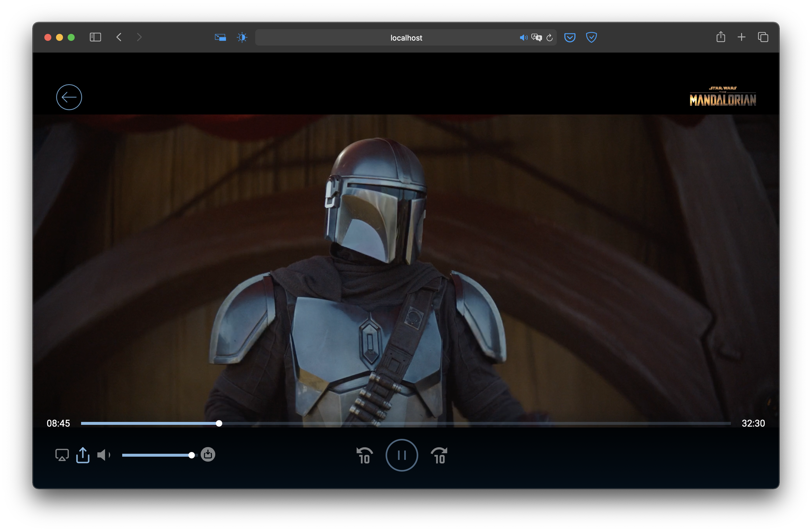The width and height of the screenshot is (812, 532).
Task: Mute the tab using address bar audio icon
Action: [523, 38]
